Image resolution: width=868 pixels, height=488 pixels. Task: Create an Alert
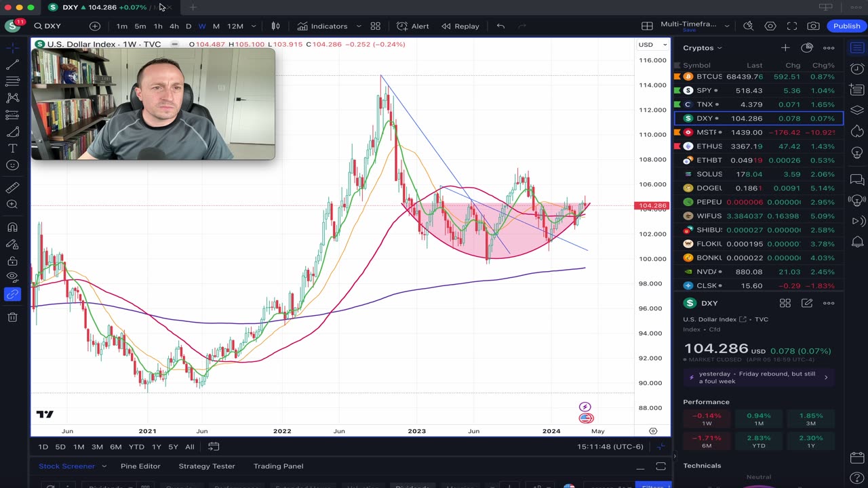pos(413,26)
